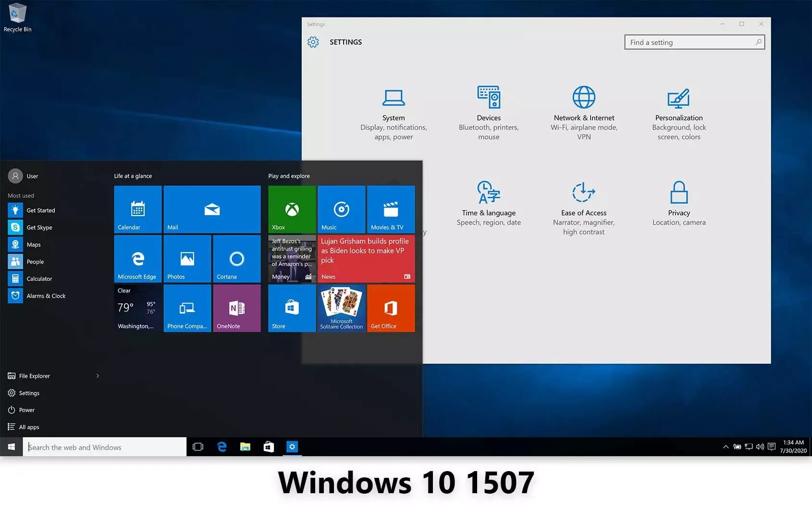Open the Mail tile
812x510 pixels.
click(212, 209)
